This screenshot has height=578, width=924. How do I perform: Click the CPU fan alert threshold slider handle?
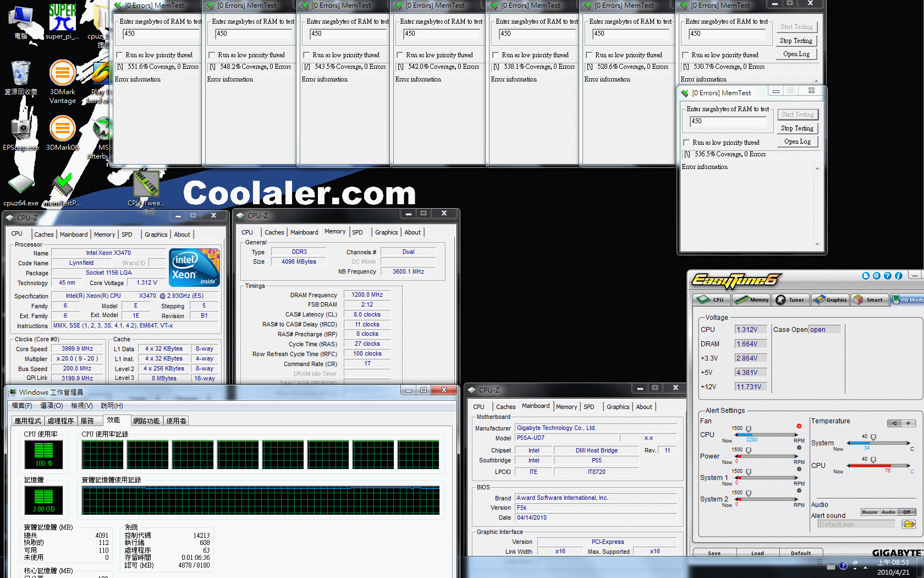tap(749, 429)
